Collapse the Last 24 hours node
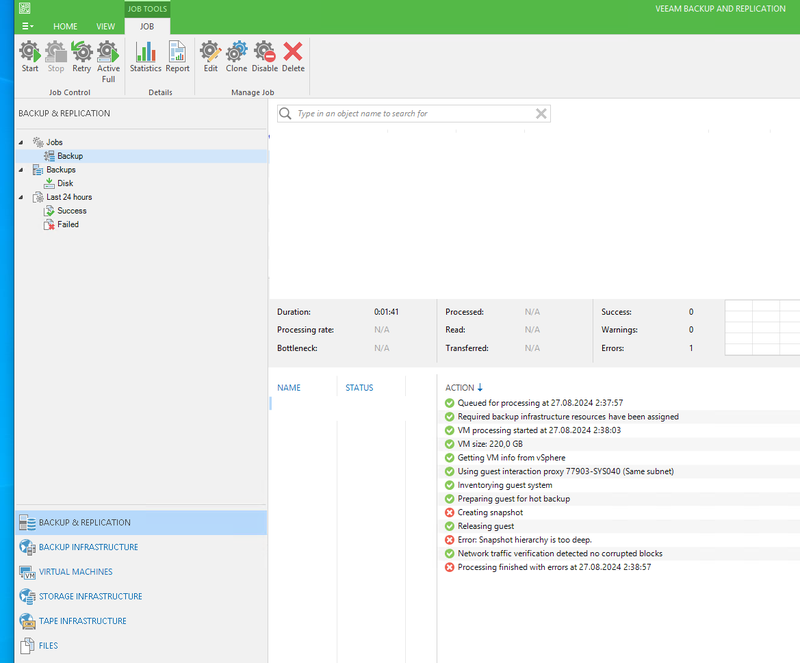This screenshot has width=800, height=663. click(22, 197)
